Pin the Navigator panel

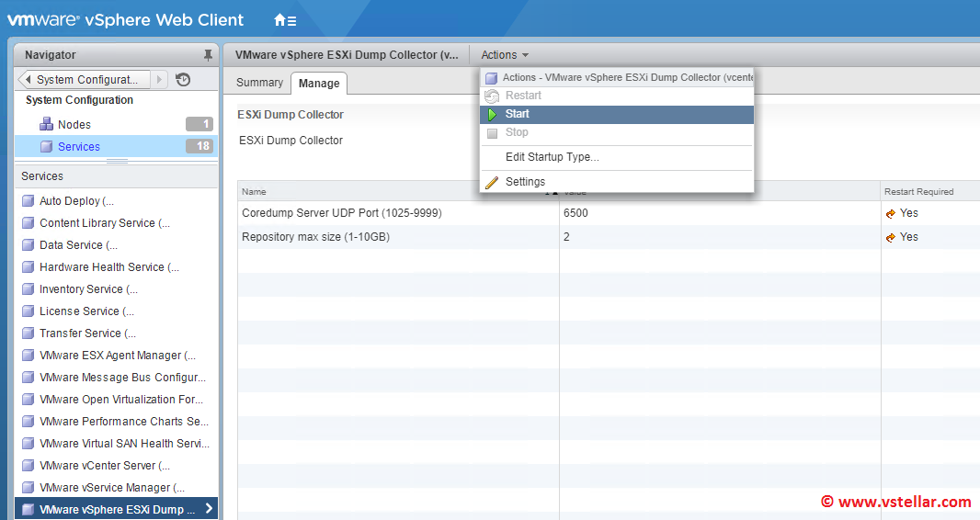click(x=208, y=55)
